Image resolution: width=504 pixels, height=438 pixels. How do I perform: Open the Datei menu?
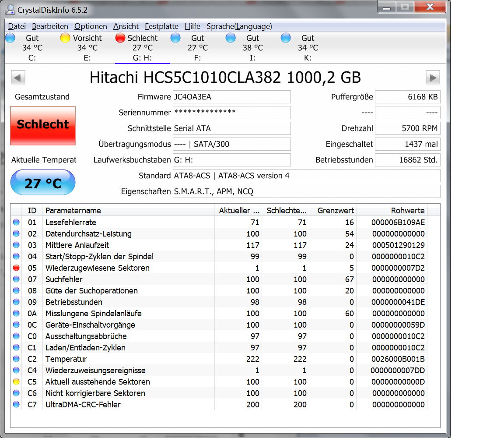click(x=17, y=26)
